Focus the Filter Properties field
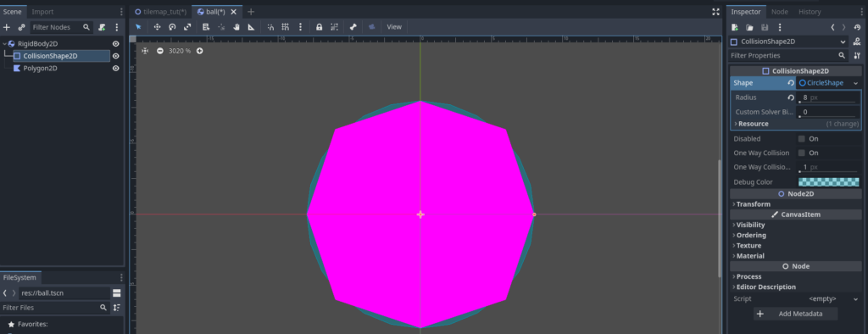868x334 pixels. 788,55
